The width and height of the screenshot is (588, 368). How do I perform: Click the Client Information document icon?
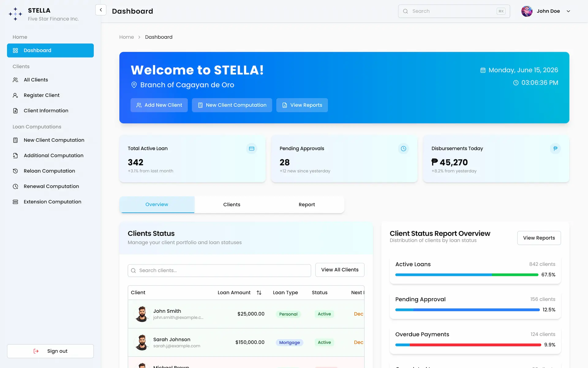coord(15,111)
